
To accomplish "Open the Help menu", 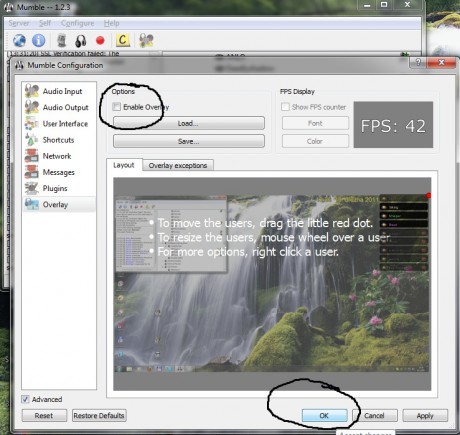I will pyautogui.click(x=111, y=23).
